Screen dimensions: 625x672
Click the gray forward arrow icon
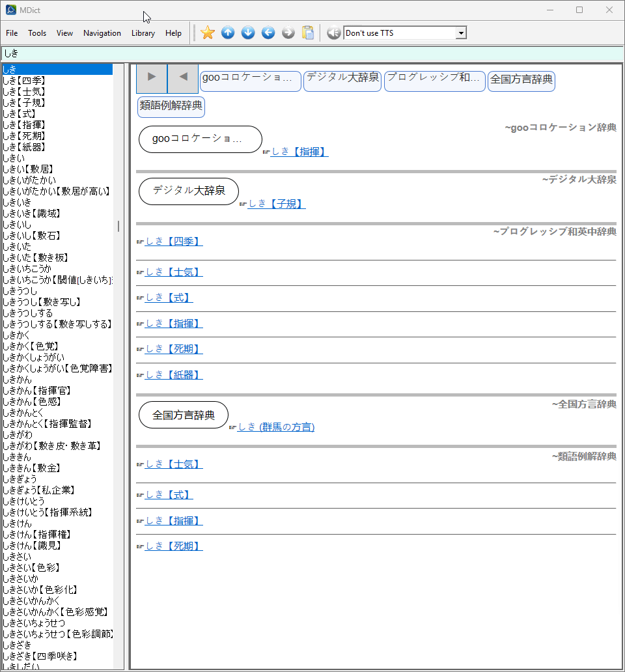pyautogui.click(x=288, y=33)
